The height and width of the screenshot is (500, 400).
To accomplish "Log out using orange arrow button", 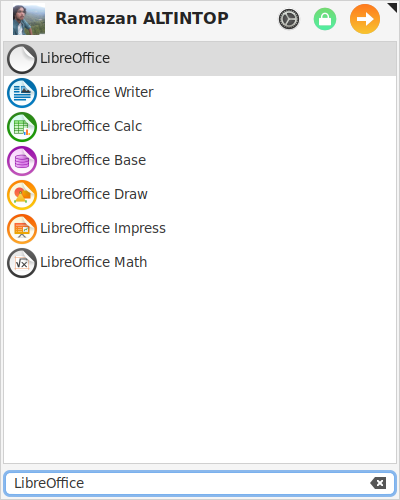I will coord(365,19).
